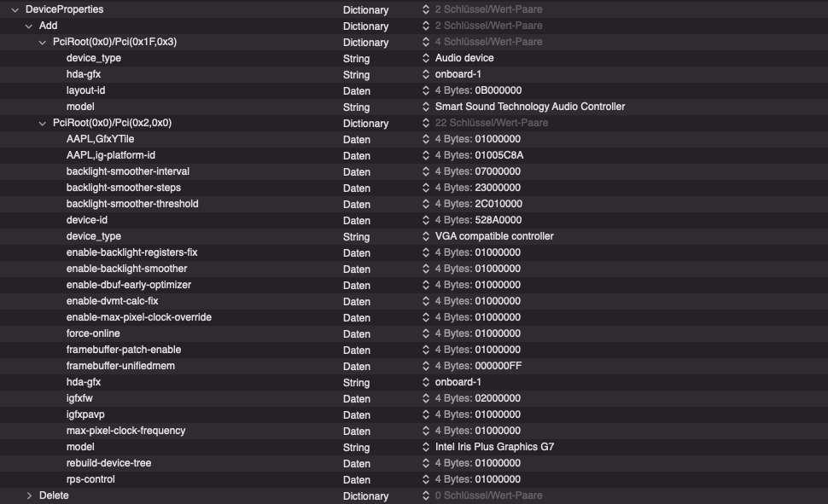Image resolution: width=828 pixels, height=504 pixels.
Task: Expand the Delete dictionary
Action: (29, 495)
